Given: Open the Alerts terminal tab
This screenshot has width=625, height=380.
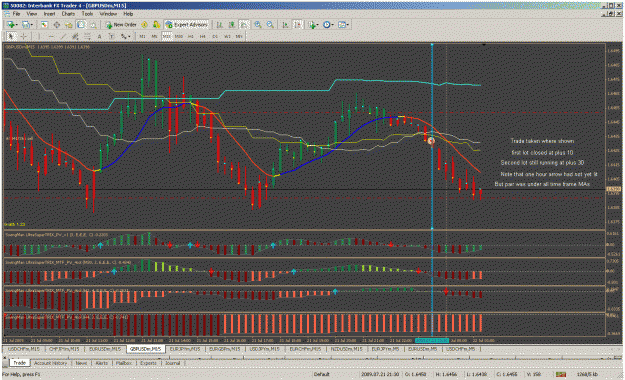Looking at the screenshot, I should tap(102, 363).
